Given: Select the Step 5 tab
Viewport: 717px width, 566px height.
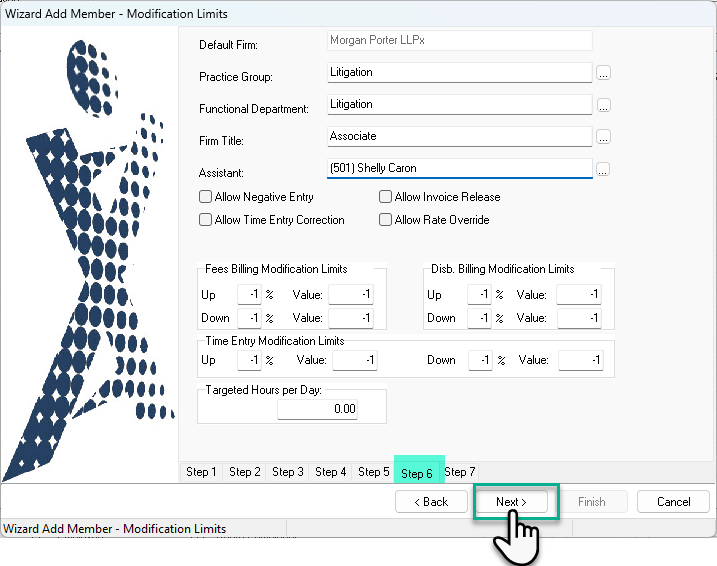Looking at the screenshot, I should [x=373, y=472].
